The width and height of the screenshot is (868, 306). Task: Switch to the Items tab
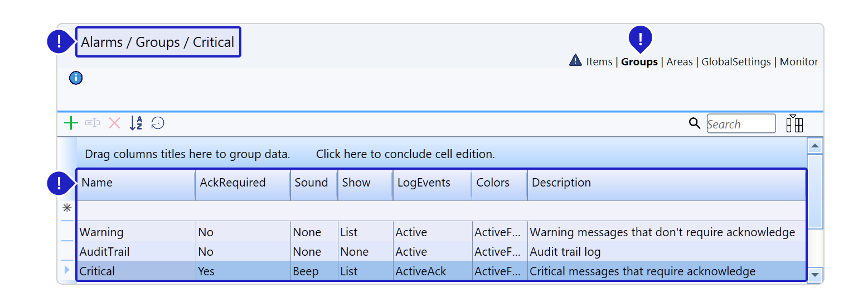599,62
